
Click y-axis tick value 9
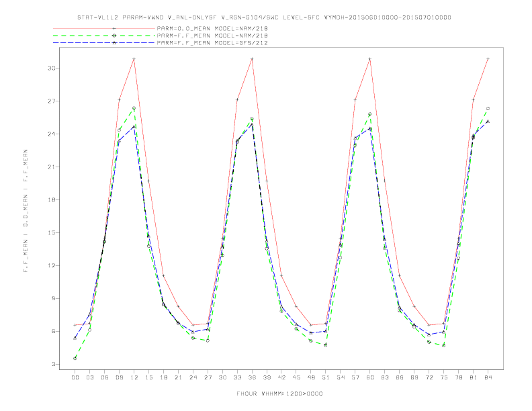(x=53, y=298)
